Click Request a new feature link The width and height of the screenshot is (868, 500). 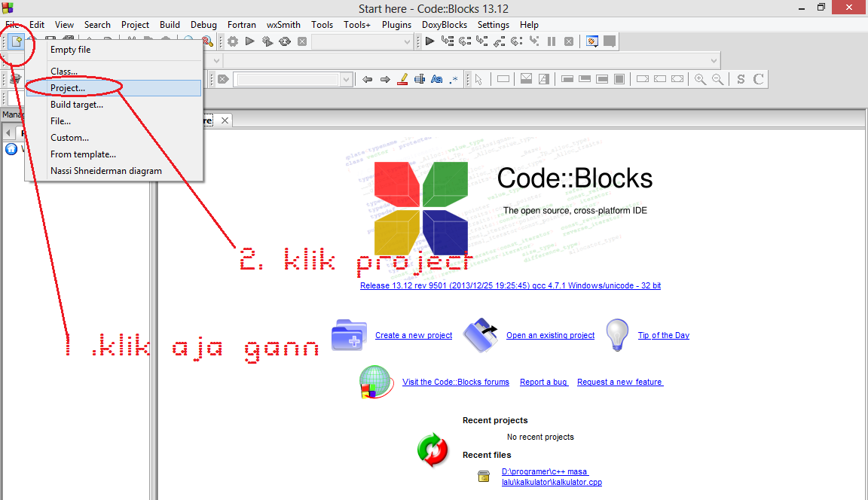(620, 383)
